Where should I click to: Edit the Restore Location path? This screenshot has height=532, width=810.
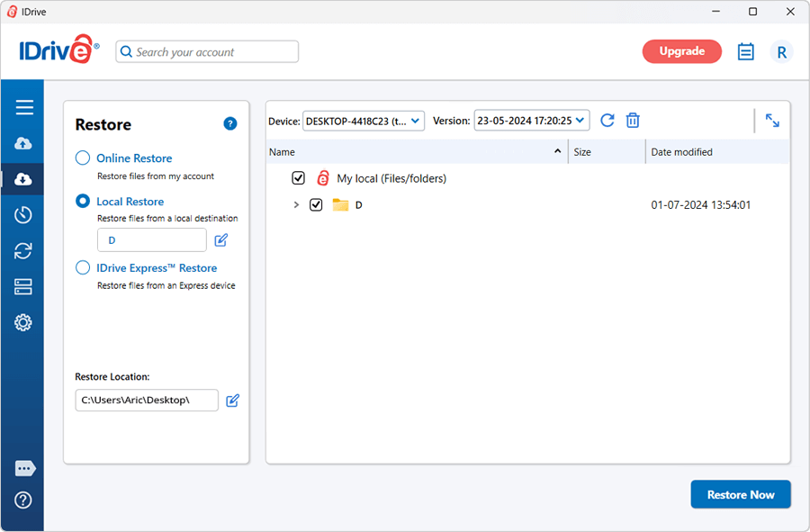232,401
